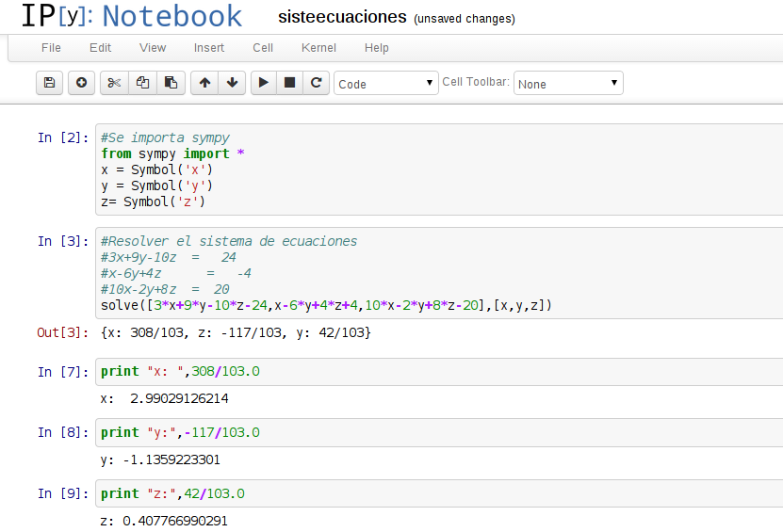Click the Save notebook icon
This screenshot has width=783, height=532.
click(50, 83)
